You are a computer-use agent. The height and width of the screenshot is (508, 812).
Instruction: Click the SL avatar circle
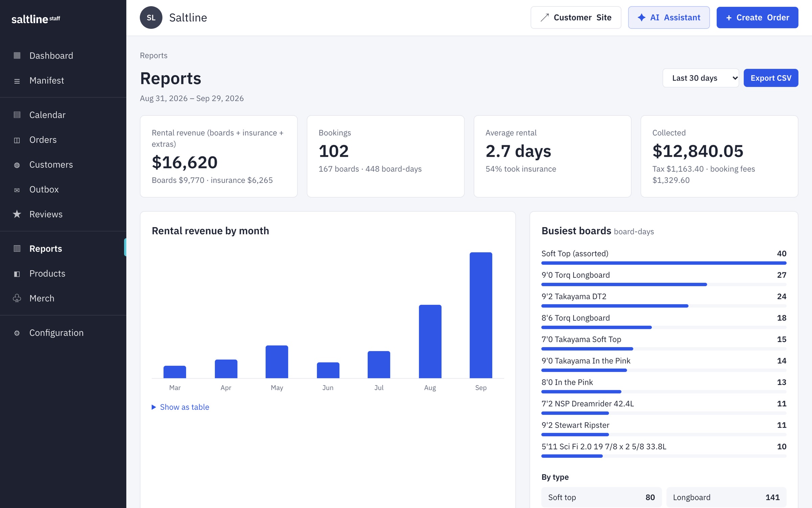[x=151, y=18]
